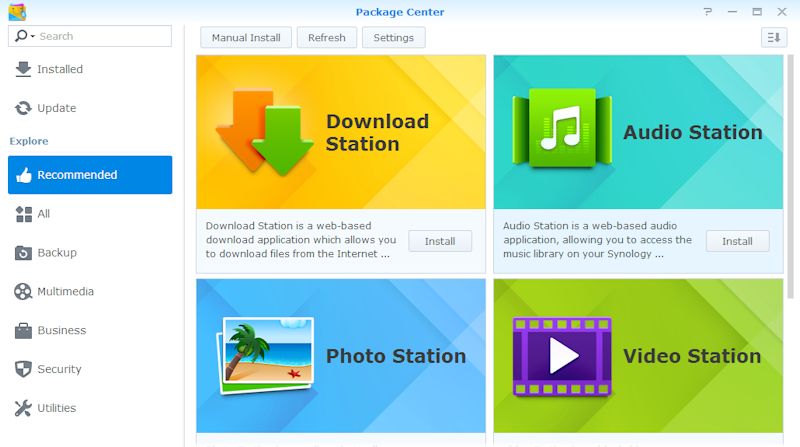Viewport: 800px width, 447px height.
Task: Click the Package Center window title
Action: click(400, 12)
